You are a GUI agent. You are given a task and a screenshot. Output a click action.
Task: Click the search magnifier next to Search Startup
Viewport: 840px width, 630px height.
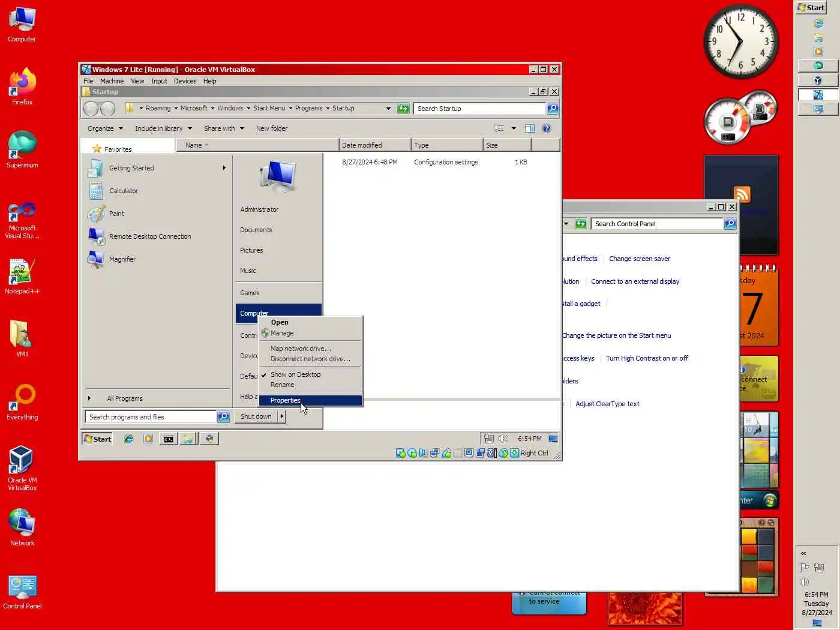pyautogui.click(x=553, y=109)
